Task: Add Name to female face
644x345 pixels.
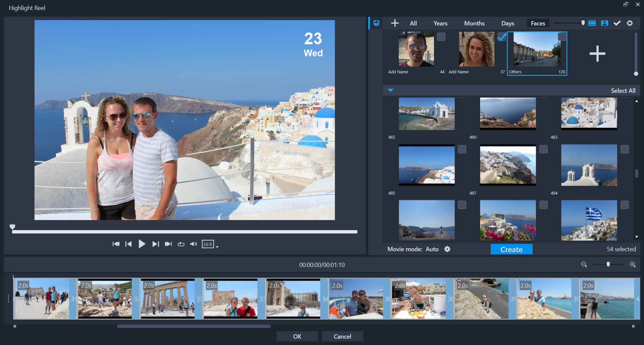Action: coord(459,72)
